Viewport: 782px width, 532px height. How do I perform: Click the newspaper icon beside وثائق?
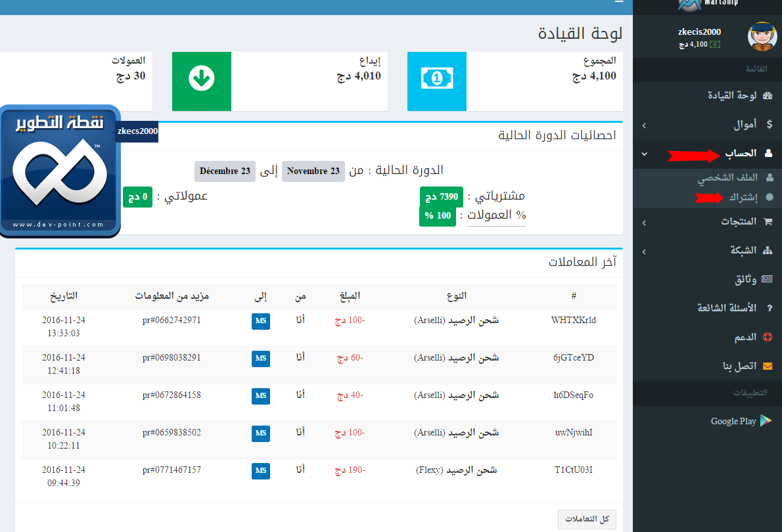[x=767, y=278]
